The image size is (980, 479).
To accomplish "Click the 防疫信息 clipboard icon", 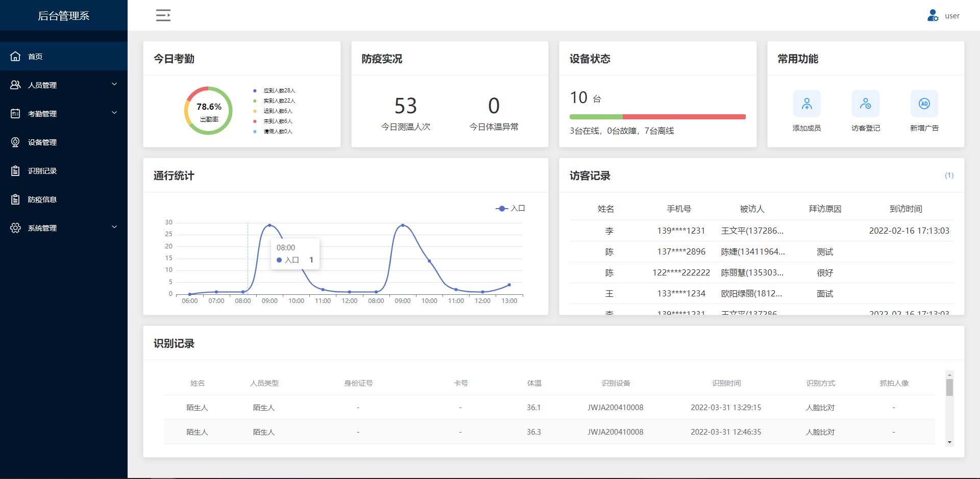I will (15, 199).
